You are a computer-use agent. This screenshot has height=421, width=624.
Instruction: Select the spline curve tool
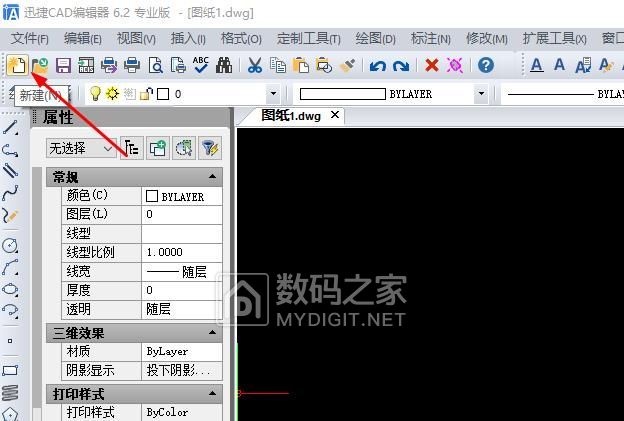pyautogui.click(x=10, y=193)
